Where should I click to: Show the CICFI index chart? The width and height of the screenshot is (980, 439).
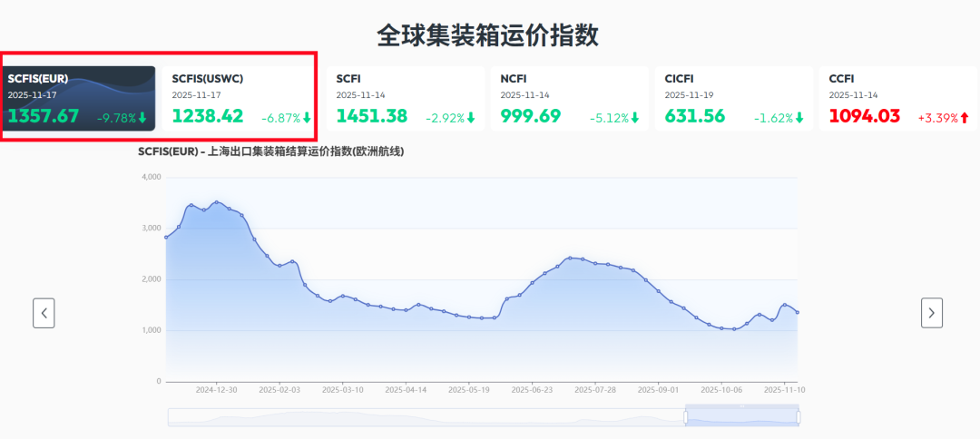tap(734, 98)
